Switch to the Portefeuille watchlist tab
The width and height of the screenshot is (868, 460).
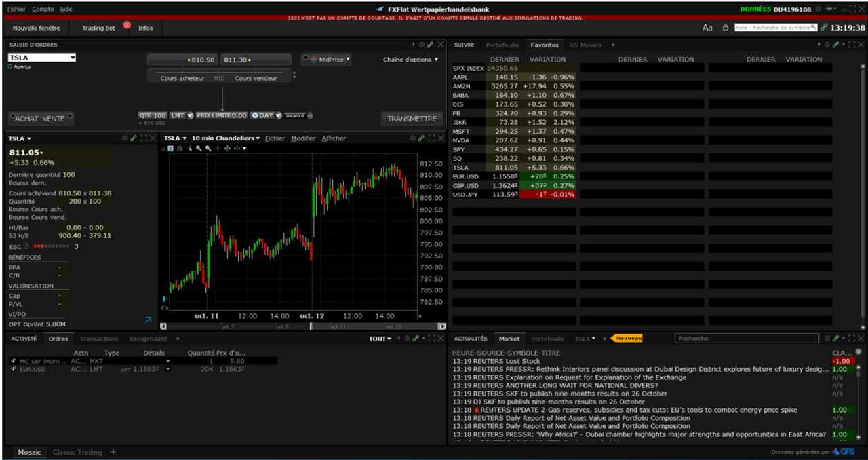pyautogui.click(x=502, y=45)
